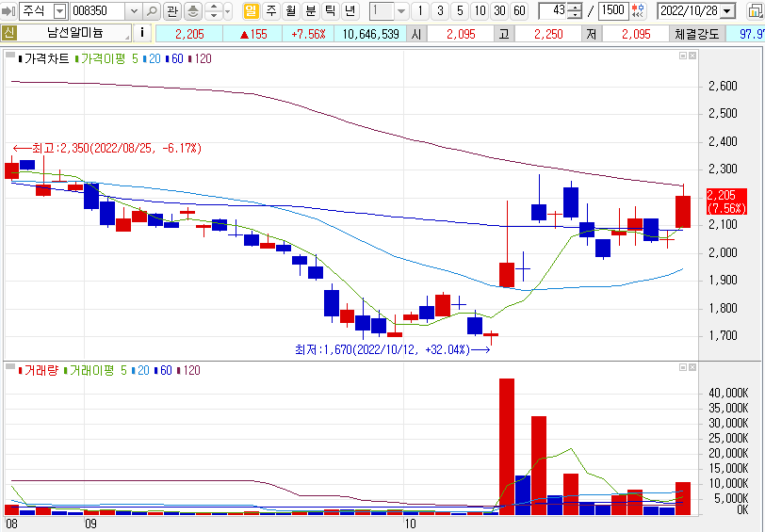Click the spinner arrows beside 43
The height and width of the screenshot is (532, 765).
tap(577, 10)
